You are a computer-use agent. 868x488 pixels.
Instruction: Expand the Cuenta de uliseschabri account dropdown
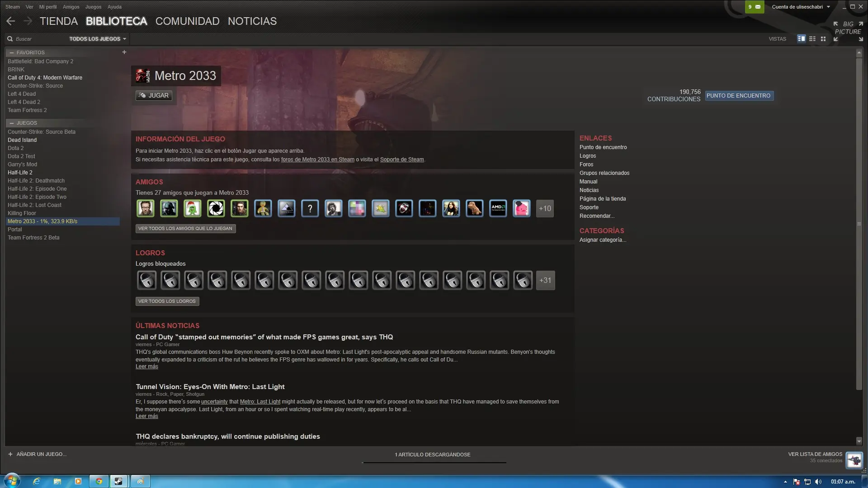(x=801, y=7)
